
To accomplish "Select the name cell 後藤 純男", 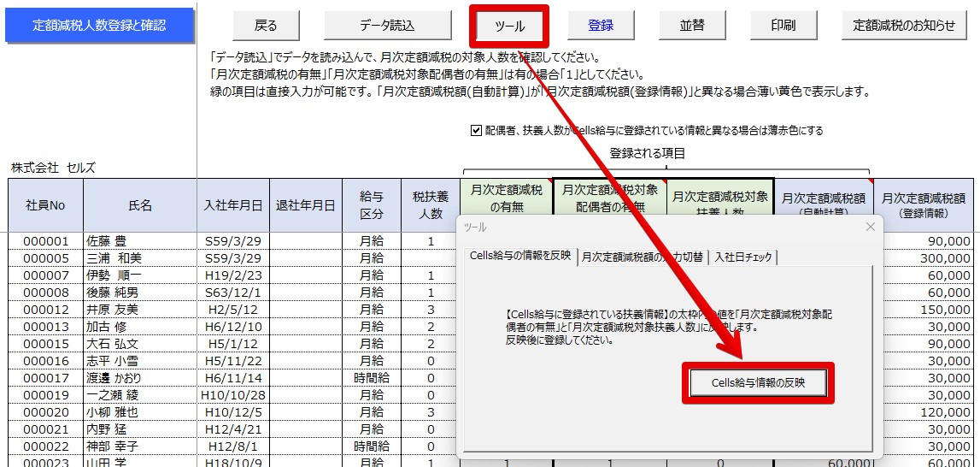I will click(x=140, y=293).
